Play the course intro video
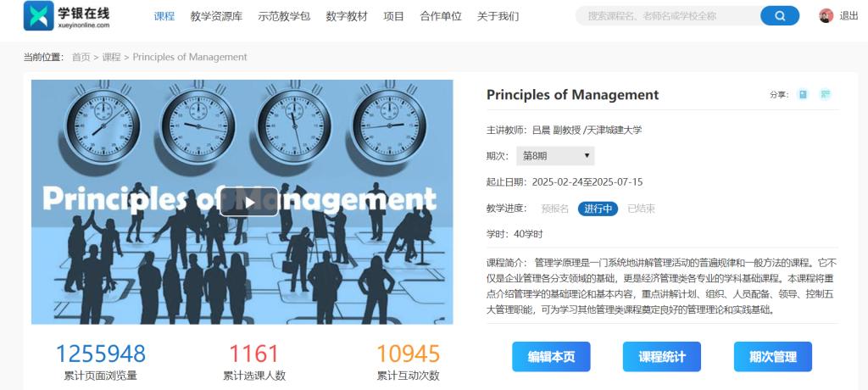This screenshot has width=868, height=390. coord(248,201)
